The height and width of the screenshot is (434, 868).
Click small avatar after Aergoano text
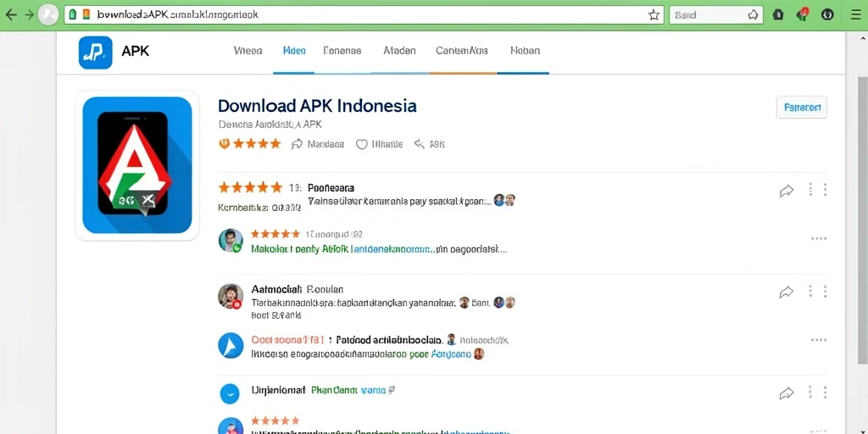479,353
